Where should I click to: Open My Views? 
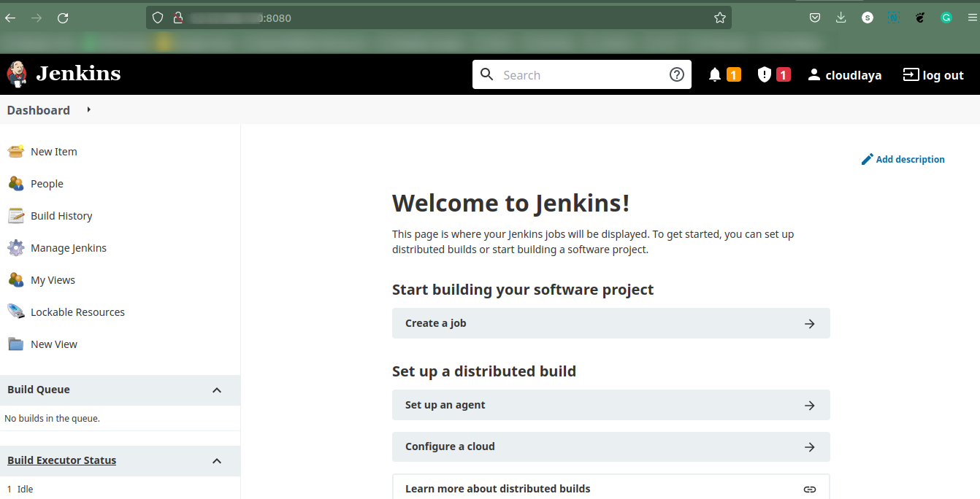(x=53, y=280)
